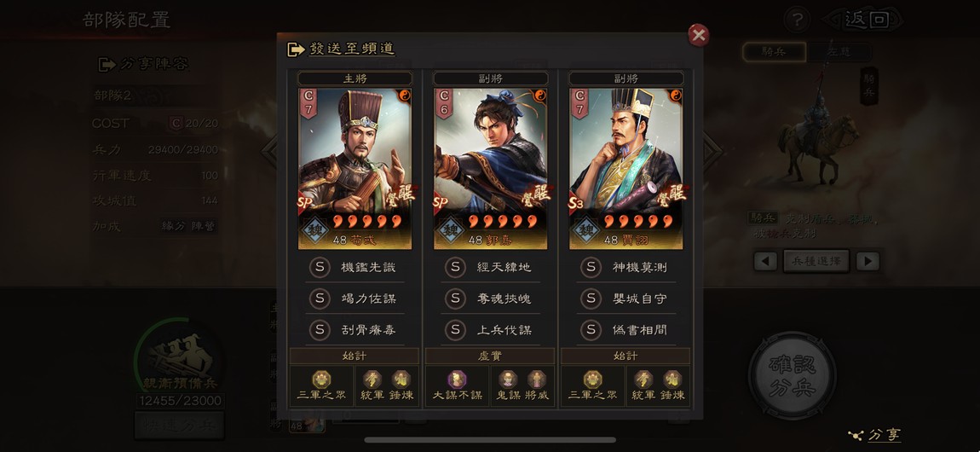
Task: Close the formation share popup
Action: click(x=698, y=35)
